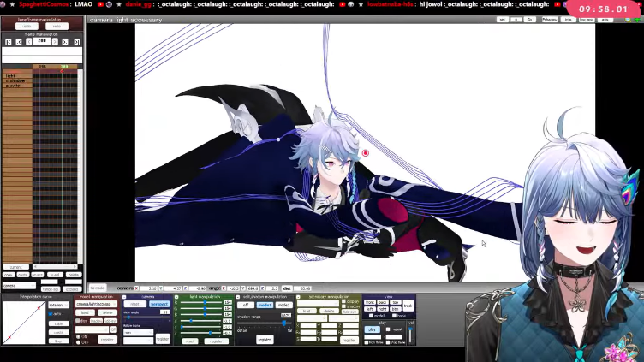The image size is (644, 362).
Task: Adjust the shadow range slider handle
Action: pos(283,323)
